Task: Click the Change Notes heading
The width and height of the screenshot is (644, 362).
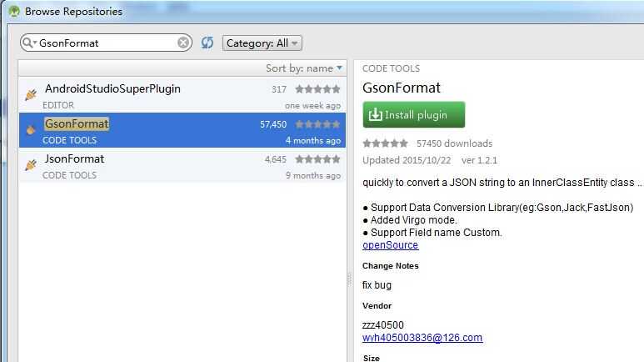Action: pyautogui.click(x=390, y=266)
